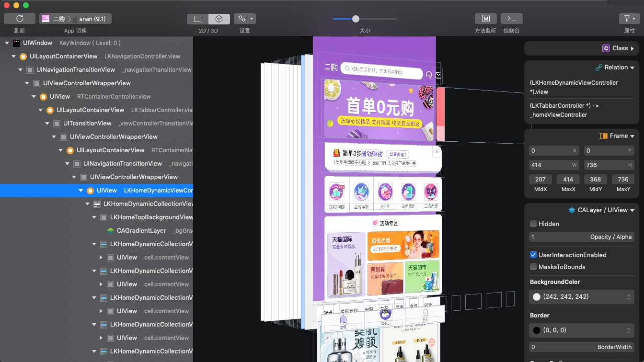This screenshot has height=362, width=644.
Task: Click the Relation link icon
Action: point(598,68)
